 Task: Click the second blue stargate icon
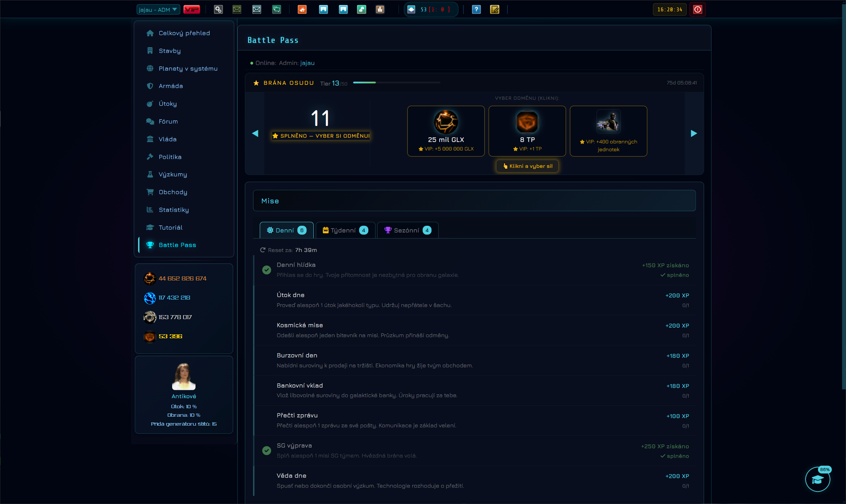point(343,10)
